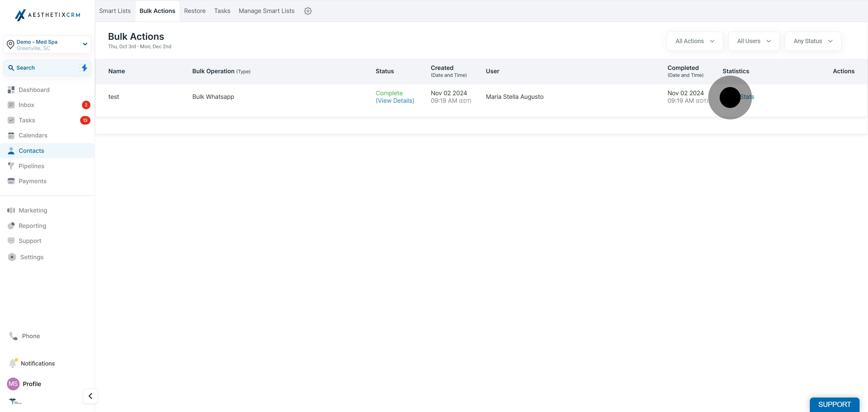Switch to the Restore tab
Image resolution: width=868 pixels, height=412 pixels.
click(194, 11)
